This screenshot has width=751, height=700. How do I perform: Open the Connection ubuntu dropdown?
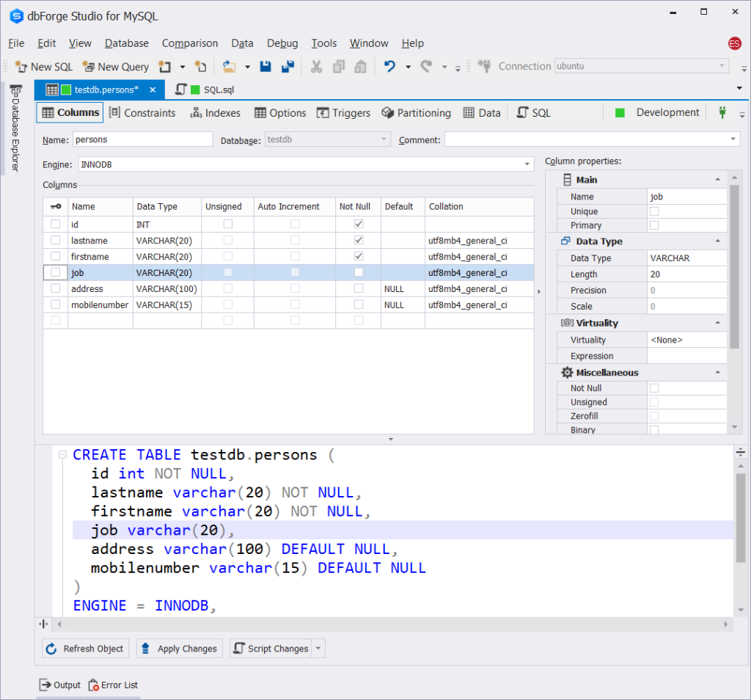(722, 65)
